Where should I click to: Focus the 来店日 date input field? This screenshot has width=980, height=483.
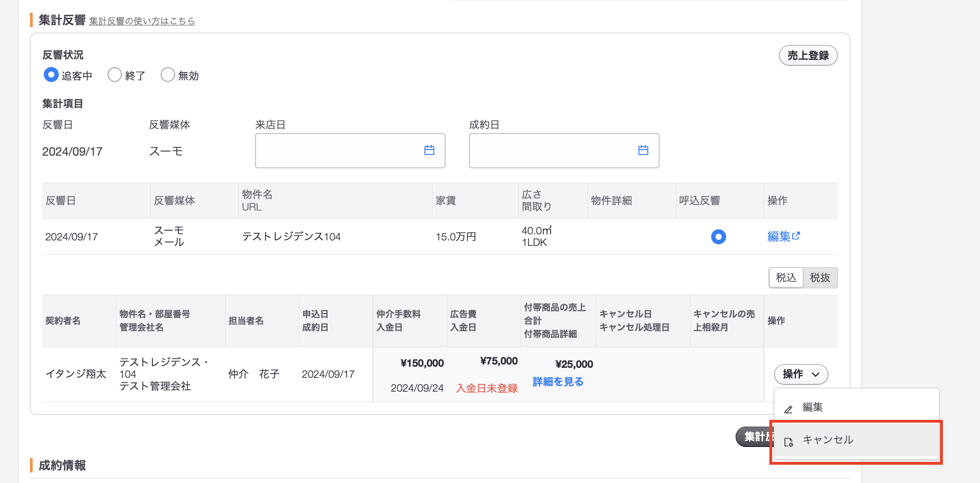(x=350, y=151)
